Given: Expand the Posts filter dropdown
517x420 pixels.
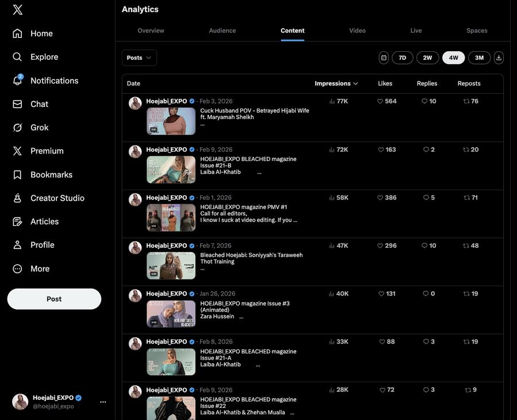Looking at the screenshot, I should point(139,57).
